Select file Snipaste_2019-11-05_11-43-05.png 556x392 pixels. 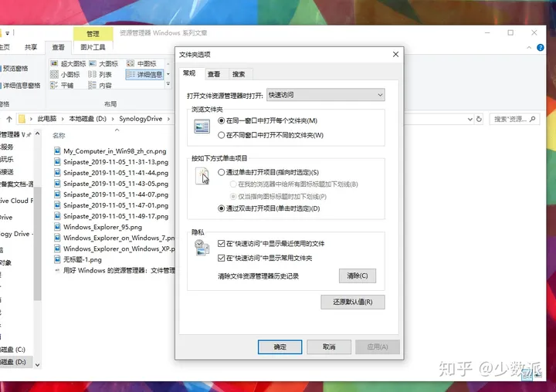click(112, 184)
